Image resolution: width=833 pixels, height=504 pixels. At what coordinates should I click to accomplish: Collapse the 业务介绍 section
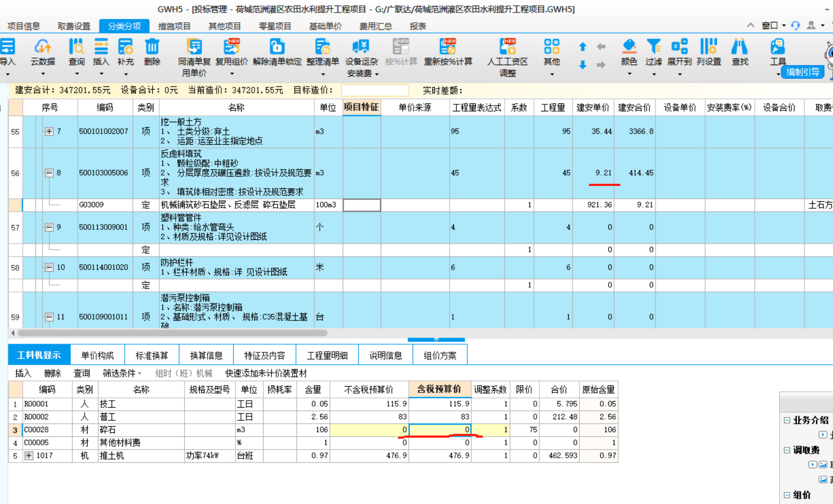coord(786,420)
